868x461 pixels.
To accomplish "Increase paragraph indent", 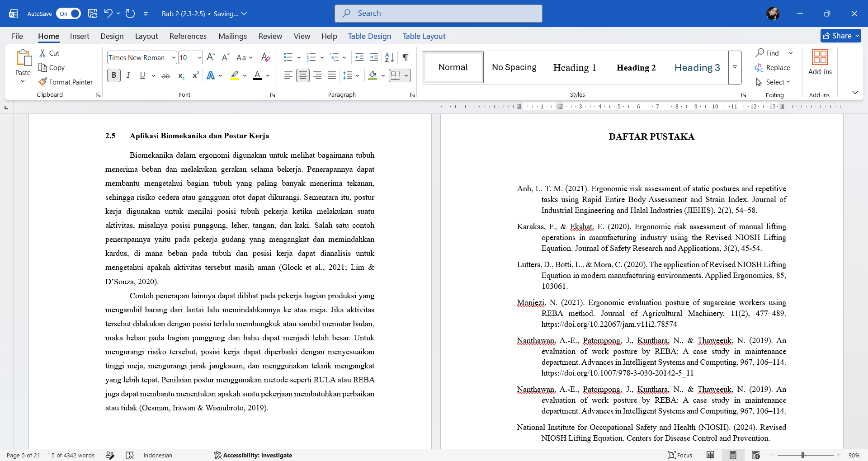I will click(374, 57).
